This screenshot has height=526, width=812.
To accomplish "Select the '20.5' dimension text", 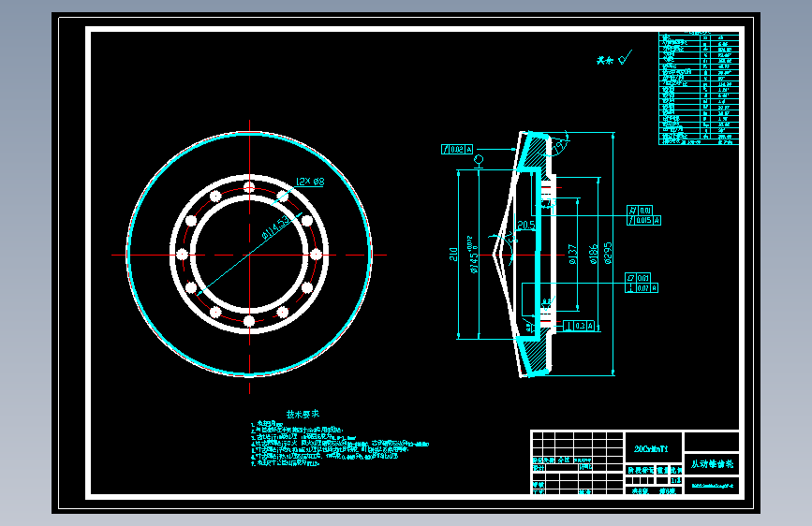I will [x=526, y=226].
